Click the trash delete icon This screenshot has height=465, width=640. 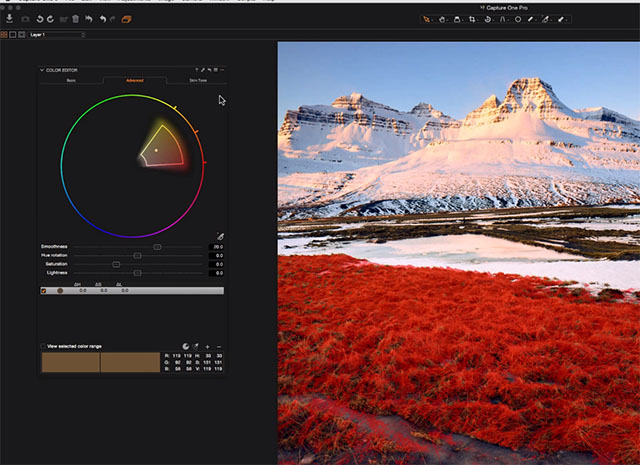click(x=76, y=18)
